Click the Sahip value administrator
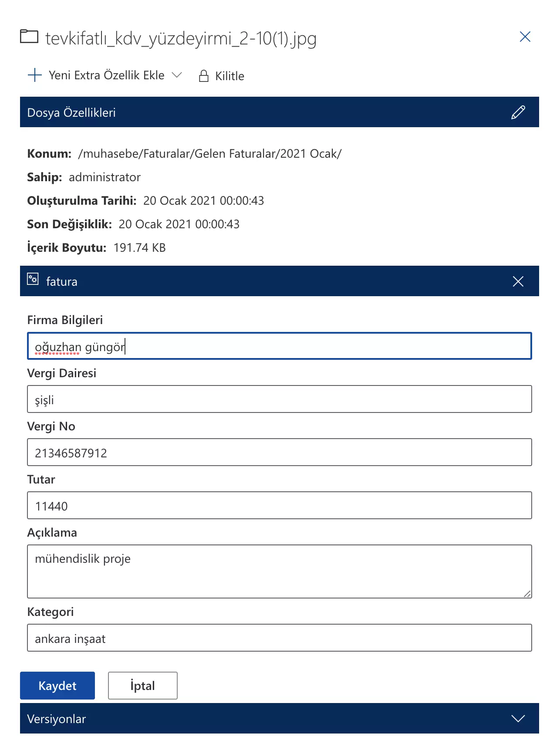 (105, 177)
